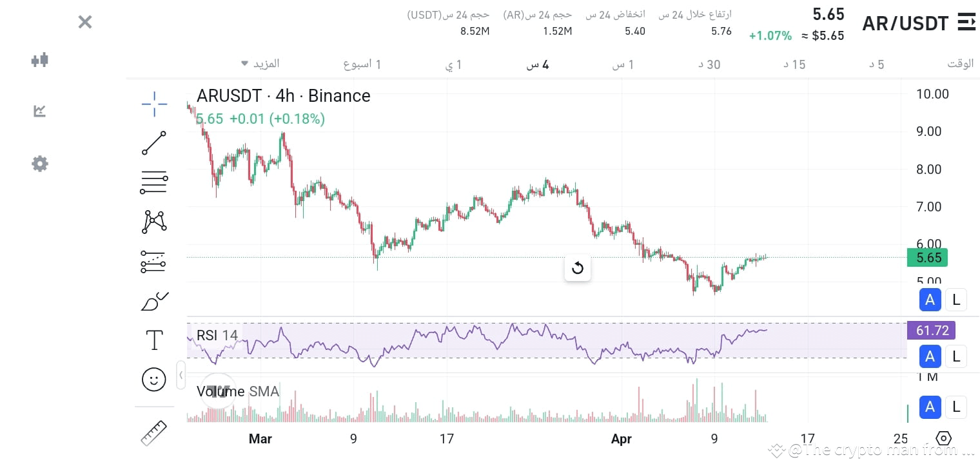
Task: Open the AR/USDT menu hamburger icon
Action: click(966, 23)
